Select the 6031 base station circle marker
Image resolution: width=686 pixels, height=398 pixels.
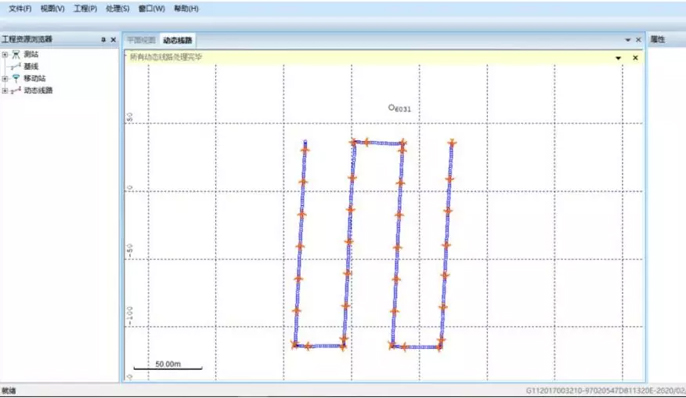tap(392, 107)
